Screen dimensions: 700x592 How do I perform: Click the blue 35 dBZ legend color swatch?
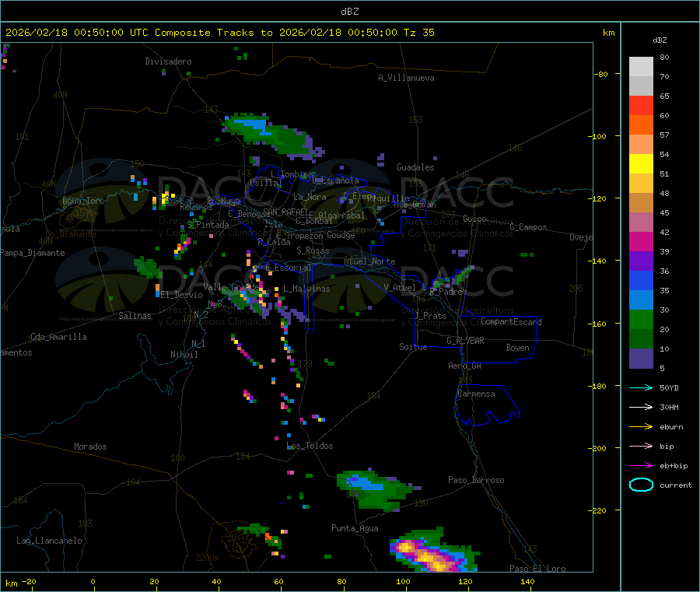point(641,280)
